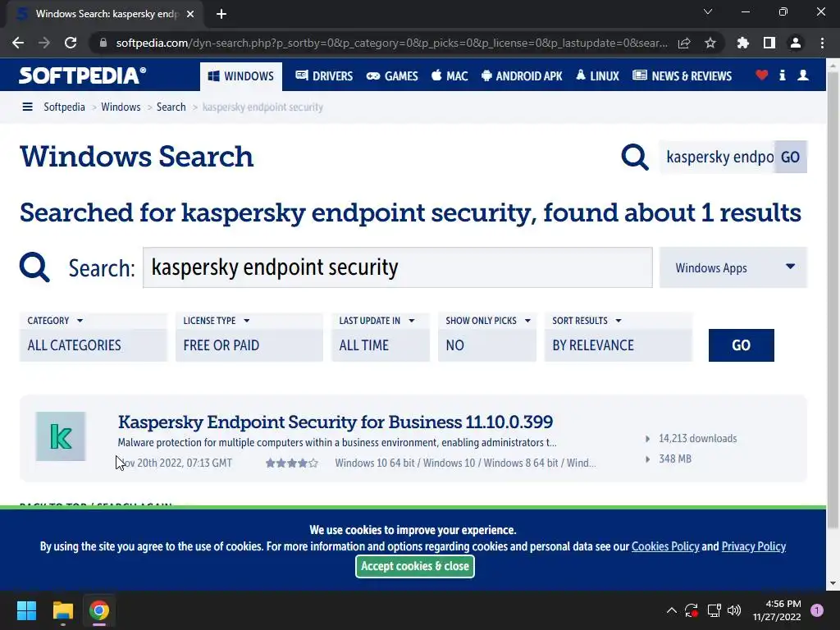The height and width of the screenshot is (630, 840).
Task: Open Chrome extensions puzzle icon
Action: click(743, 43)
